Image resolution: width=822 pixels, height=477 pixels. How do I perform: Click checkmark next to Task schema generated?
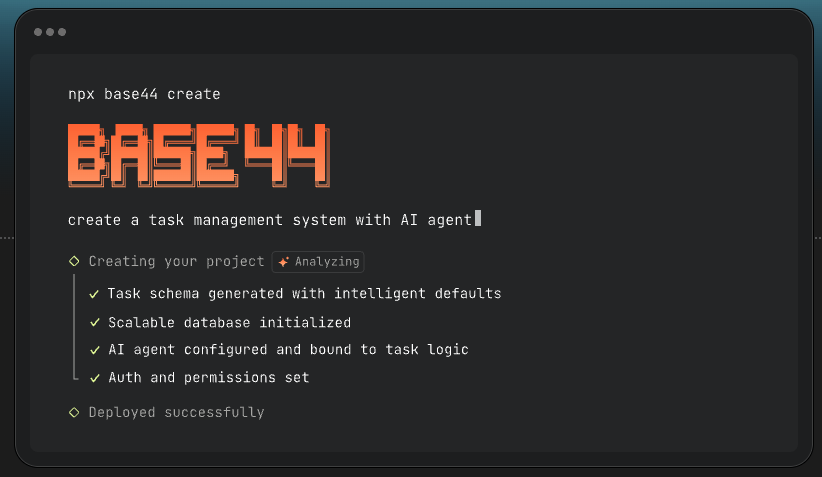click(94, 294)
